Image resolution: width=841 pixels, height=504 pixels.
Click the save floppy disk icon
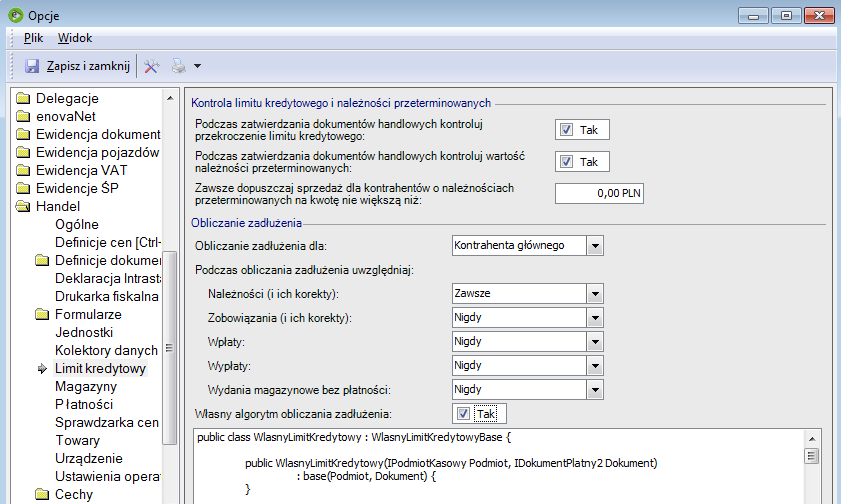click(32, 66)
